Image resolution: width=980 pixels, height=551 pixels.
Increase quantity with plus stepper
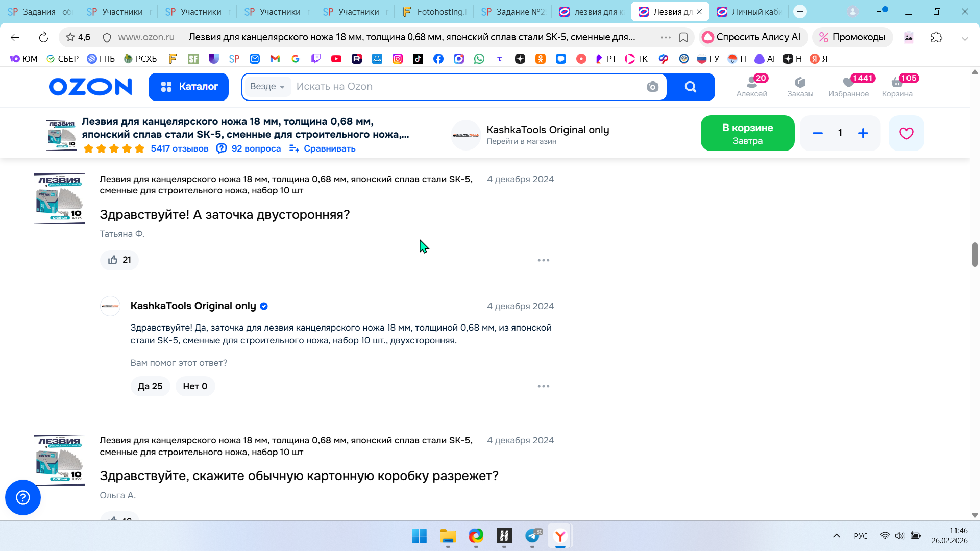(x=863, y=133)
